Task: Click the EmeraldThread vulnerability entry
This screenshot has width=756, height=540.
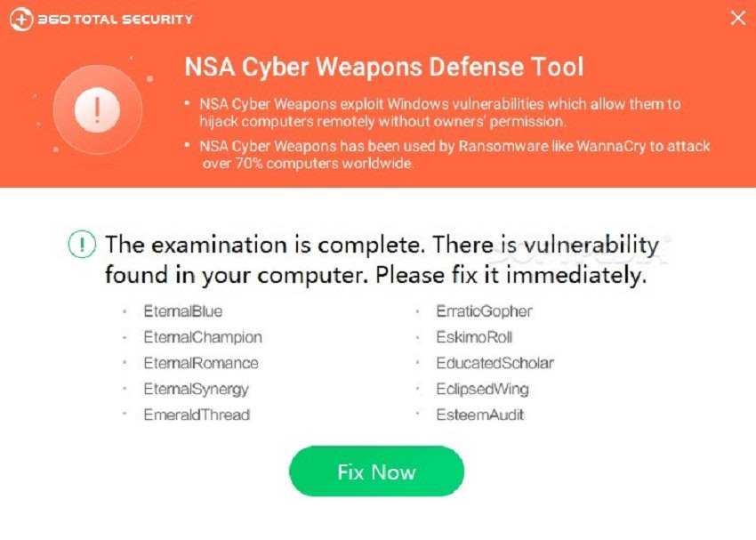Action: pos(197,415)
